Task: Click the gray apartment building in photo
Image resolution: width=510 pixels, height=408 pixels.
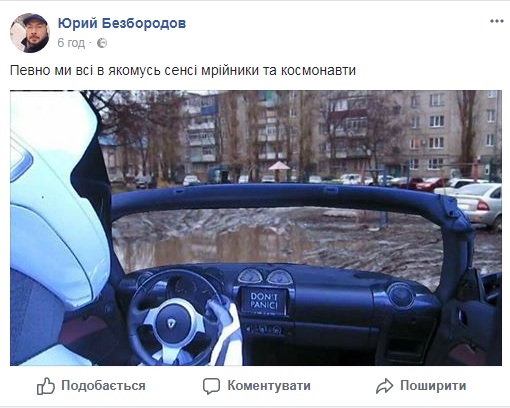Action: click(x=447, y=132)
